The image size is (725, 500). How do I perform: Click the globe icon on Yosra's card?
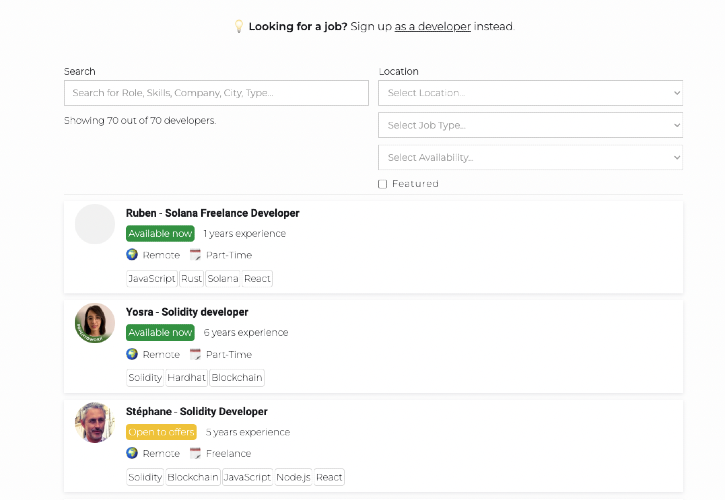(x=132, y=354)
